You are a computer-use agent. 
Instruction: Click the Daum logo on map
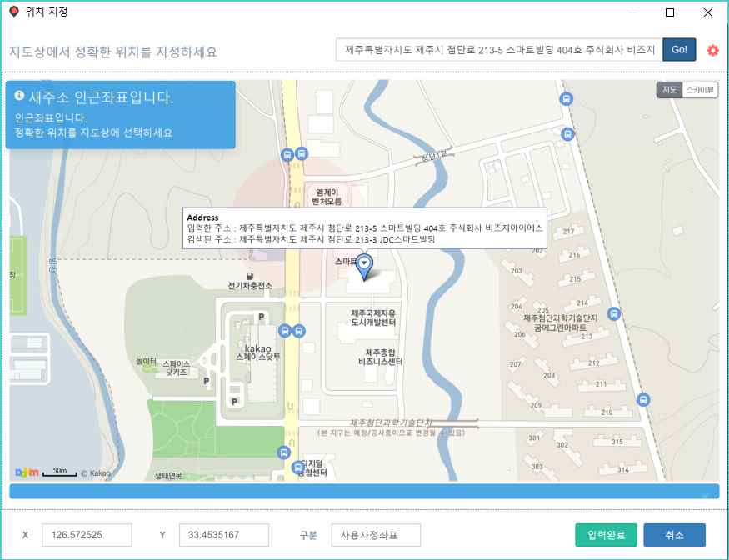[27, 472]
